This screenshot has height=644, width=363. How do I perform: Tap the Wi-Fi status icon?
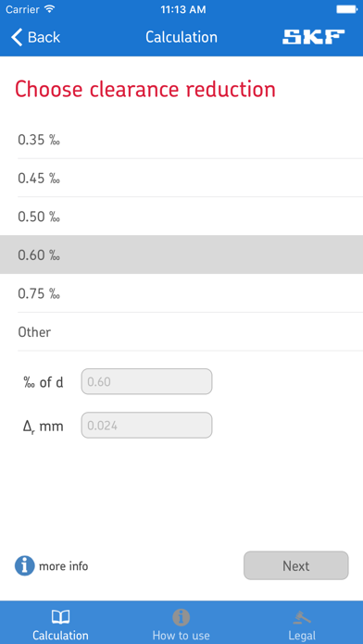[x=50, y=9]
